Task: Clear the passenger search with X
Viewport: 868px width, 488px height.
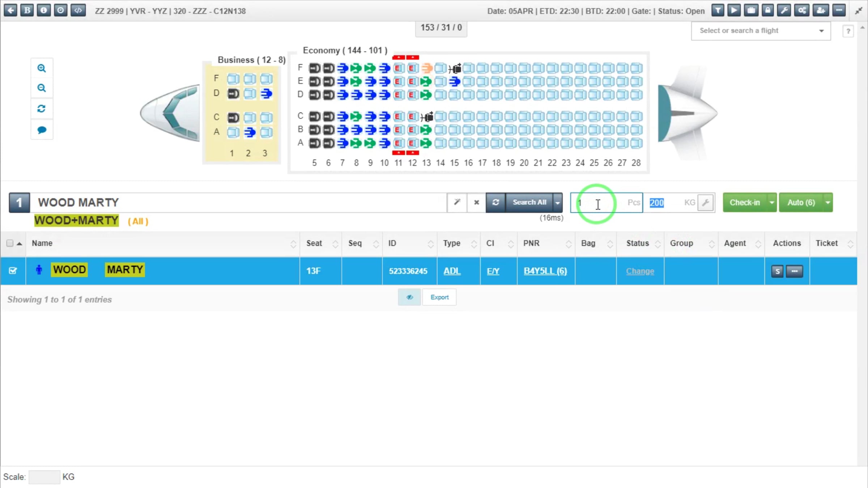Action: [477, 202]
